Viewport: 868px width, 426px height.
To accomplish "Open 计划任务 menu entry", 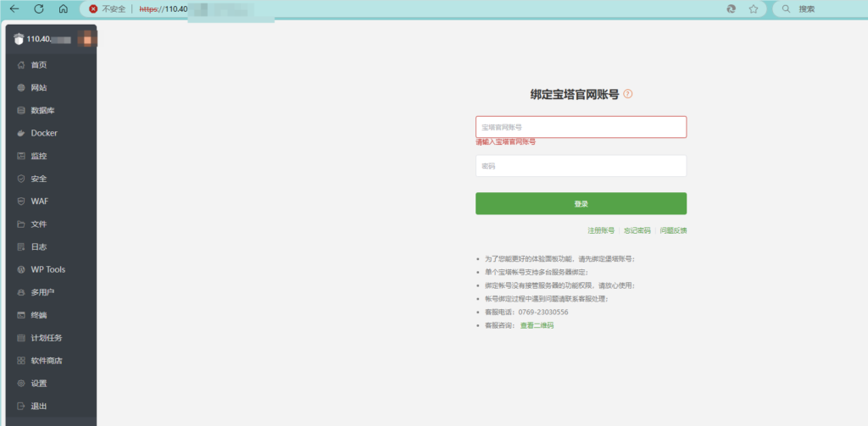I will click(x=48, y=338).
